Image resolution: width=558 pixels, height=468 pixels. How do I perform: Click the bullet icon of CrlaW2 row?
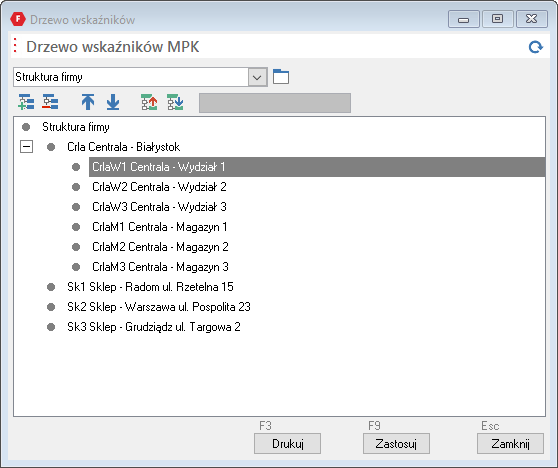click(76, 187)
